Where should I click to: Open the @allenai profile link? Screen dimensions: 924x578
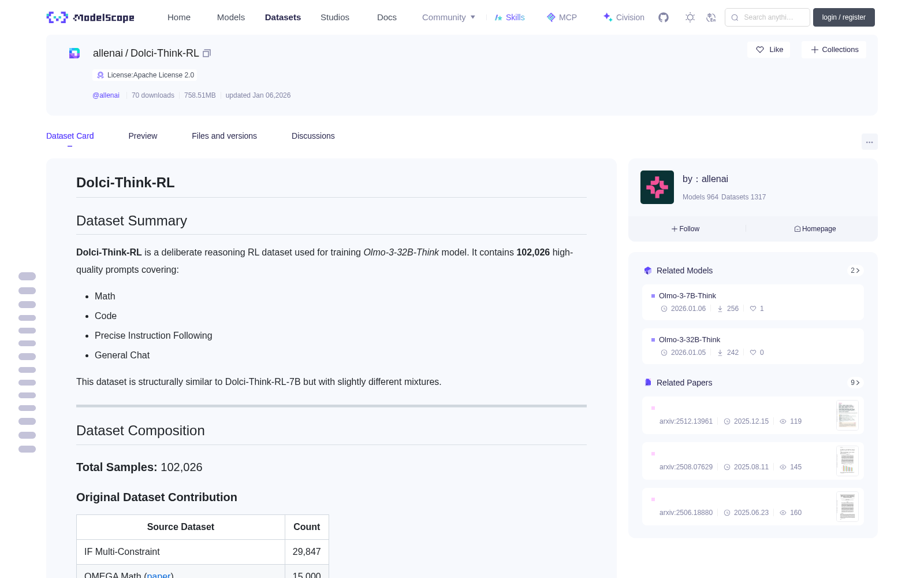pyautogui.click(x=106, y=95)
